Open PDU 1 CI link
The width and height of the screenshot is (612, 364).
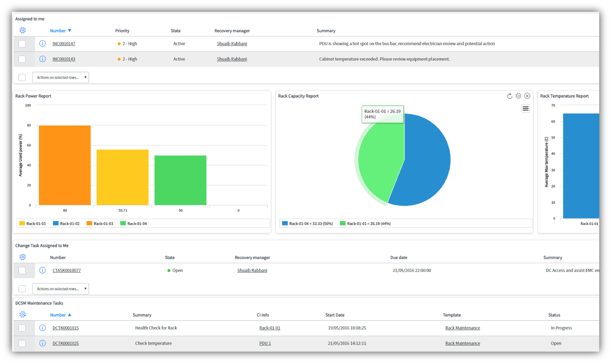(265, 343)
